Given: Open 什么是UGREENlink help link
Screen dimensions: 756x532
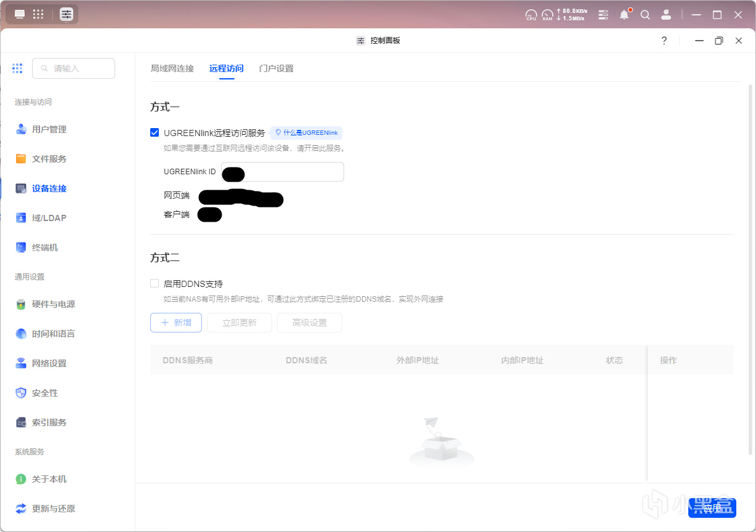Looking at the screenshot, I should 306,132.
